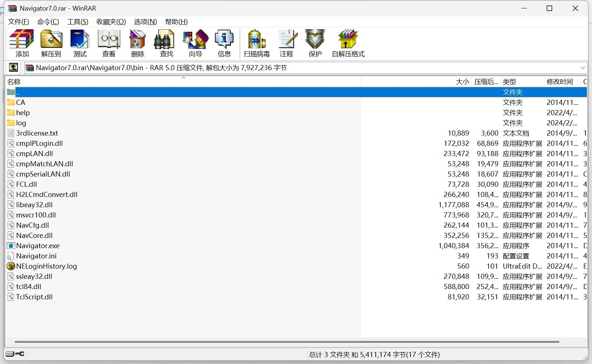Click the 文本文档 type cell
The image size is (592, 364).
pyautogui.click(x=516, y=133)
